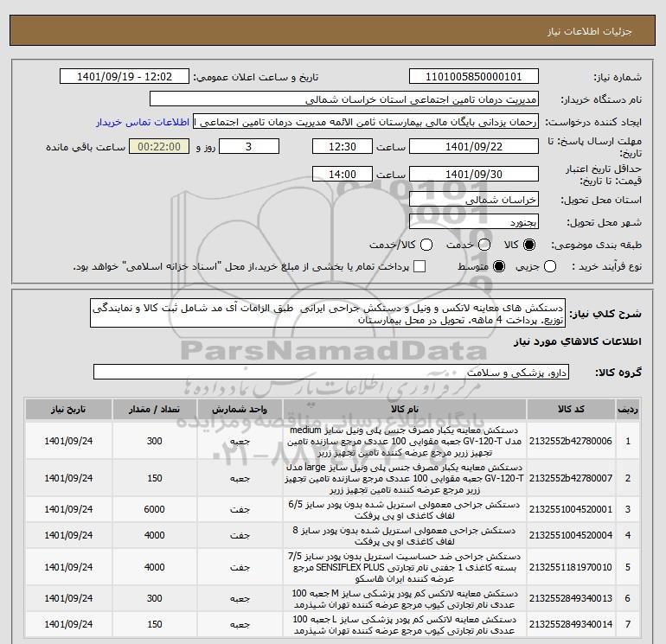Select item code 2132552849340013
The height and width of the screenshot is (644, 666).
571,598
